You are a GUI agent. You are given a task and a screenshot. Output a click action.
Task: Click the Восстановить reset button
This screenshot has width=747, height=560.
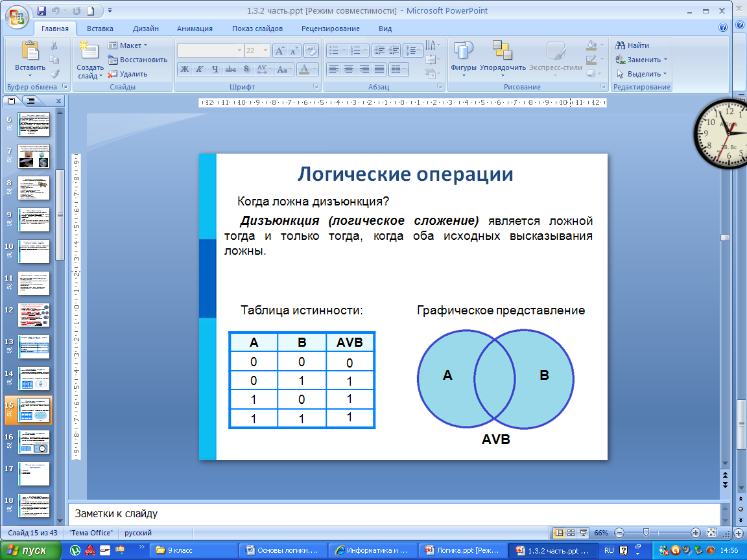click(138, 60)
